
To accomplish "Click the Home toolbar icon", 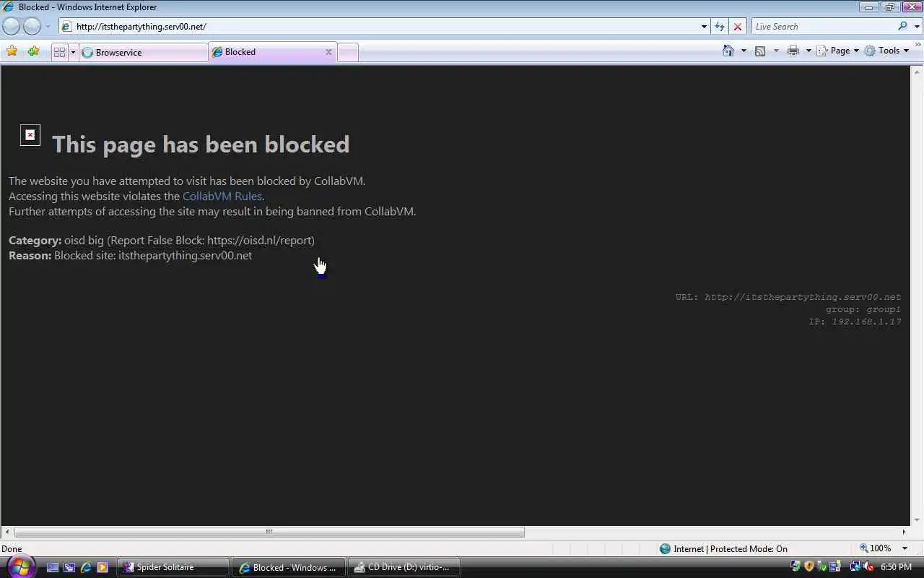I will pos(728,51).
